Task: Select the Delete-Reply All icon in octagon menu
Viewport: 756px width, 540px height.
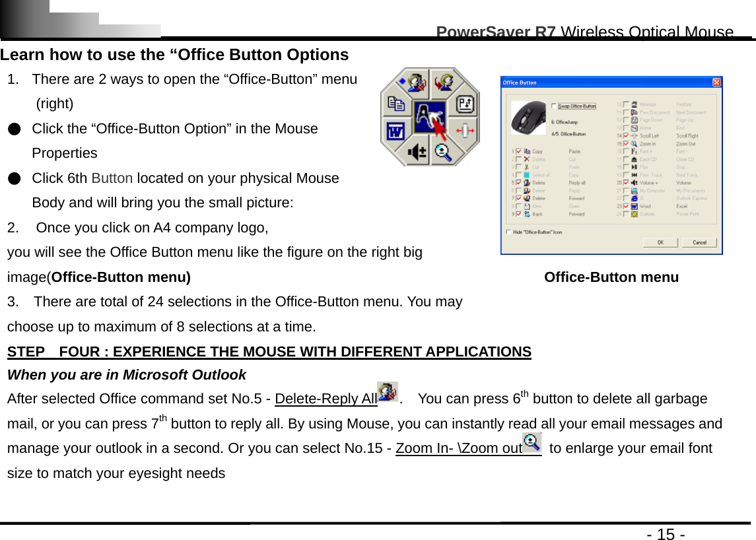Action: point(416,82)
